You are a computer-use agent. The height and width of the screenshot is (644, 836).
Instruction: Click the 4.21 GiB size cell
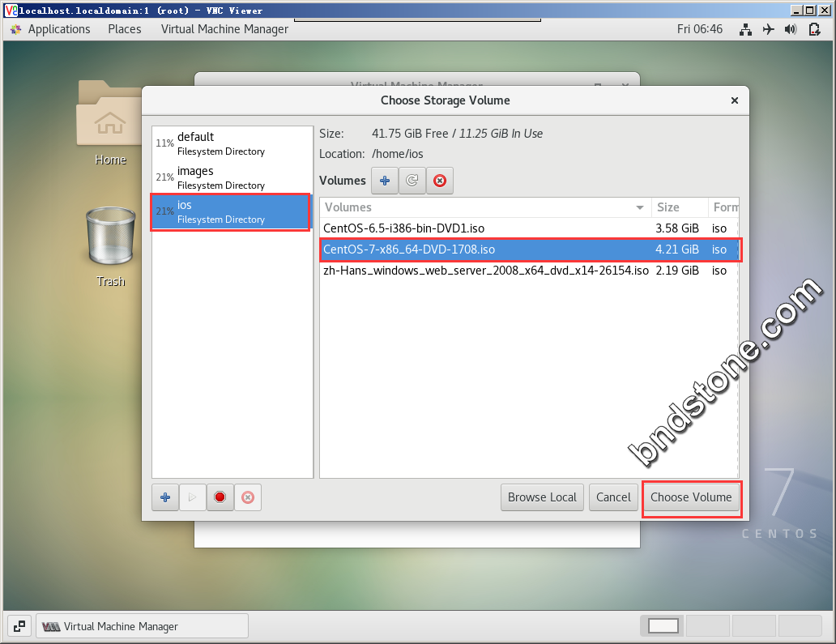[x=677, y=249]
